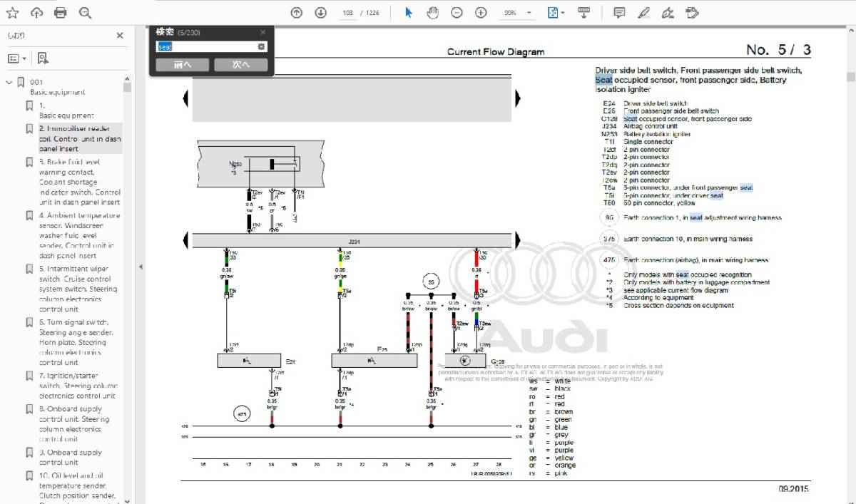This screenshot has height=504, width=856.
Task: Open bookmark '4. Ambient temperature sensor'
Action: click(x=80, y=235)
